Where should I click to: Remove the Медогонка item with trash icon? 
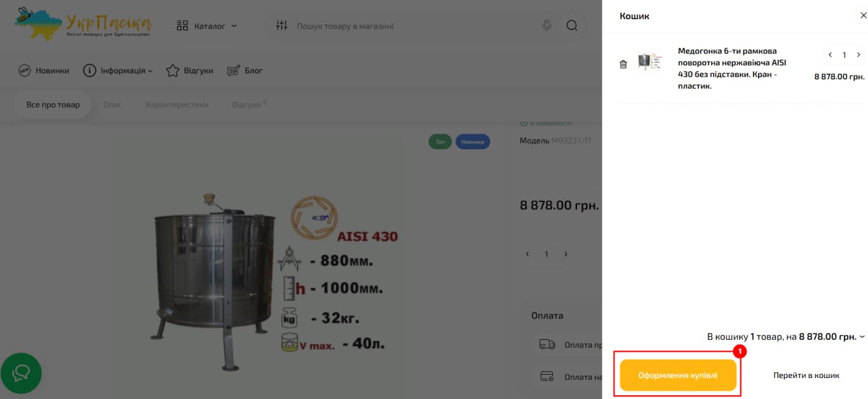623,64
